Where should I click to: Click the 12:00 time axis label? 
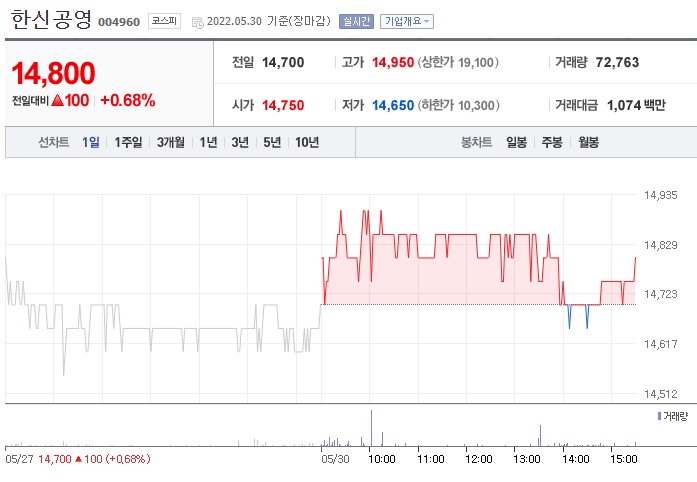point(478,459)
